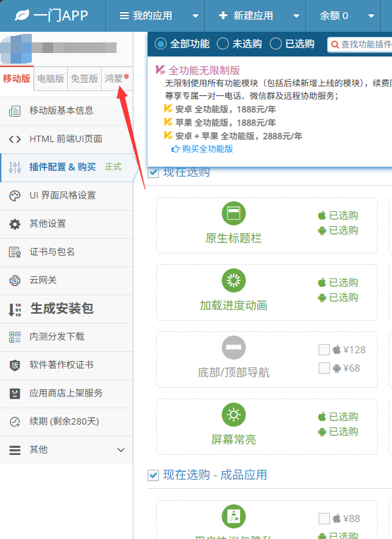Click the 证书与包名 certificate icon
The height and width of the screenshot is (539, 392).
15,252
